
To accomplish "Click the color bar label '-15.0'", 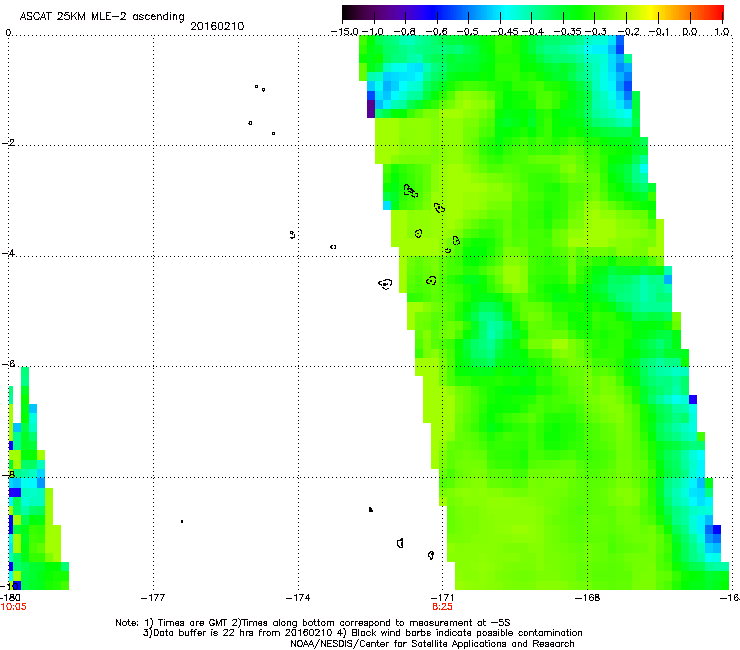I will (345, 32).
